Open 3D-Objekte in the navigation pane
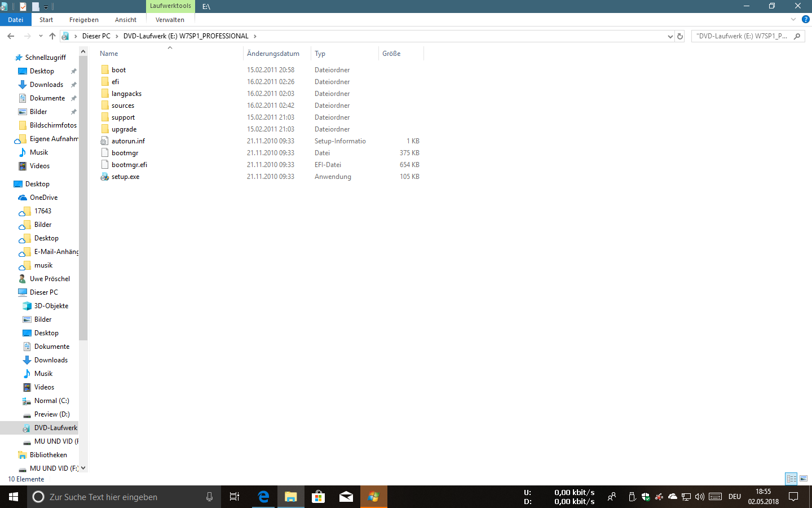812x508 pixels. pyautogui.click(x=51, y=306)
